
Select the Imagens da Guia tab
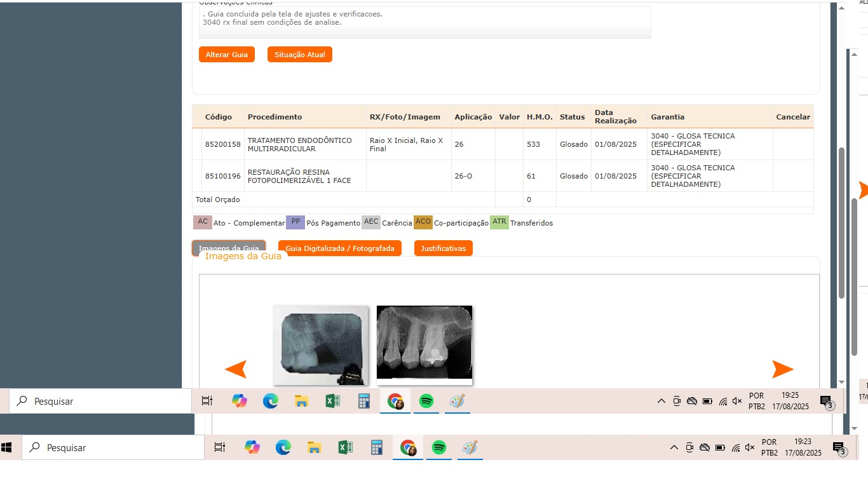click(x=229, y=247)
